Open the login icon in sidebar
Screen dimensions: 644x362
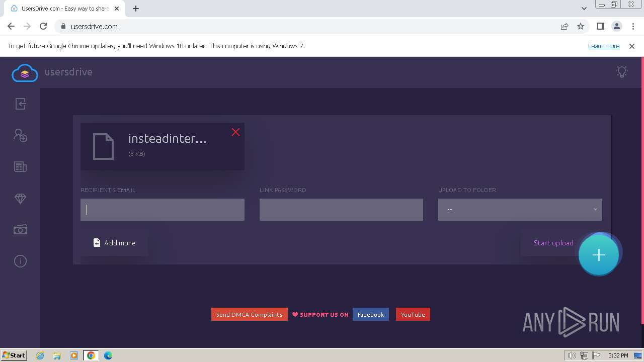click(20, 104)
